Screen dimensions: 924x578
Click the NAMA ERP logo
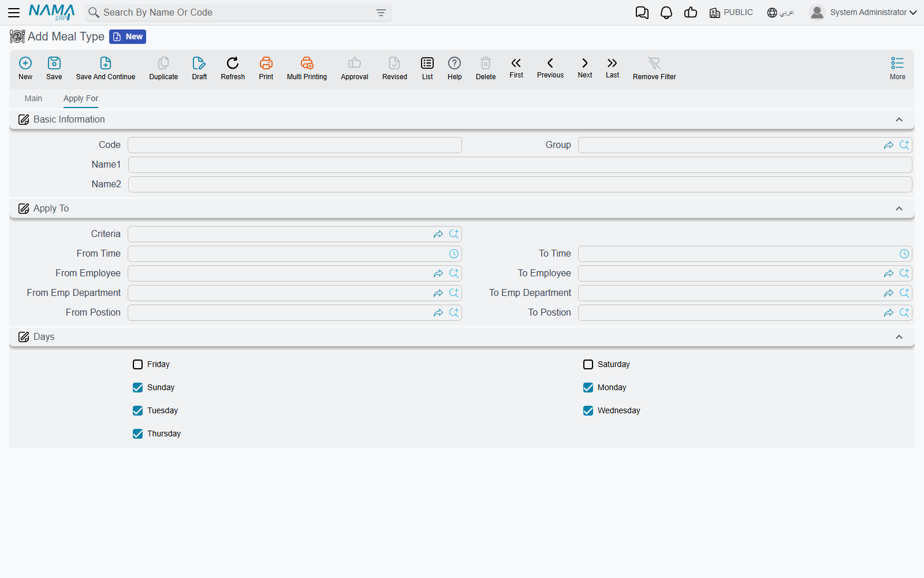51,12
